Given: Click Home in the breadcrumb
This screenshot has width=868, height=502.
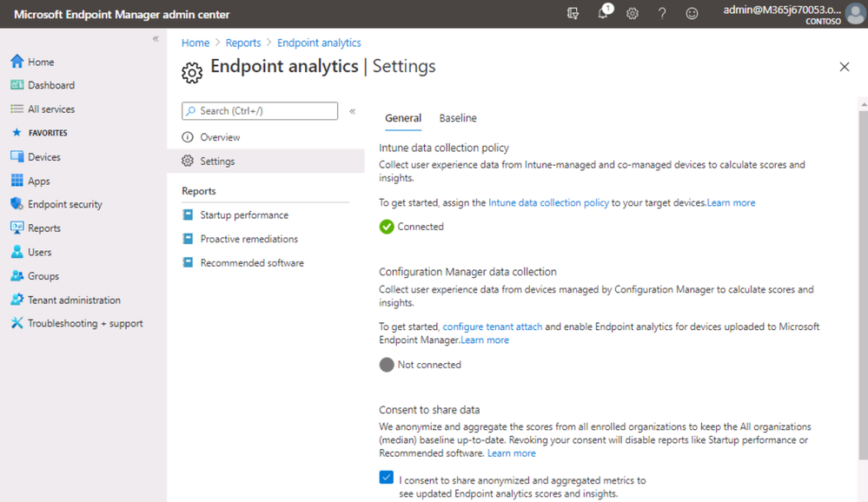Looking at the screenshot, I should (195, 43).
